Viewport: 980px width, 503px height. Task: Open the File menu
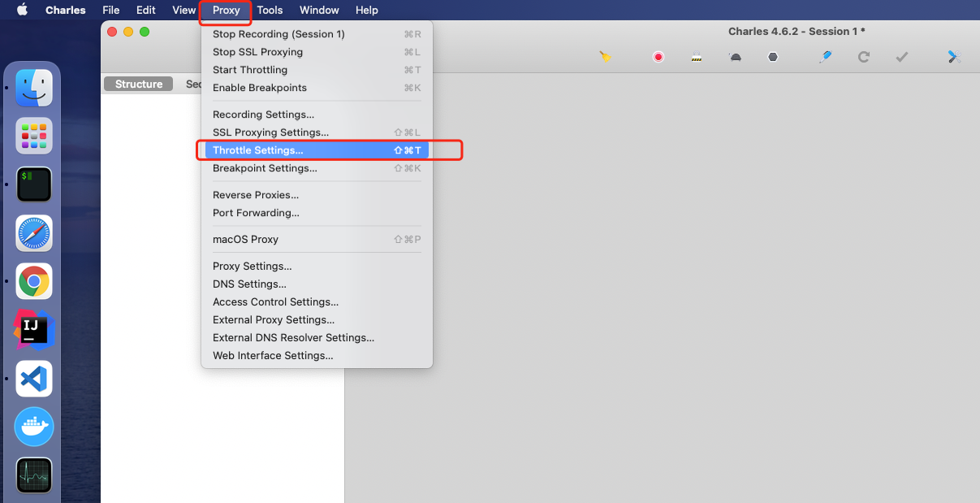(111, 10)
